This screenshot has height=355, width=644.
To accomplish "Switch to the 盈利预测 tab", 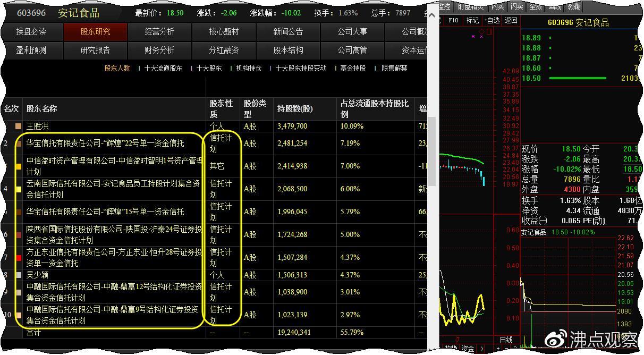I will (x=31, y=50).
